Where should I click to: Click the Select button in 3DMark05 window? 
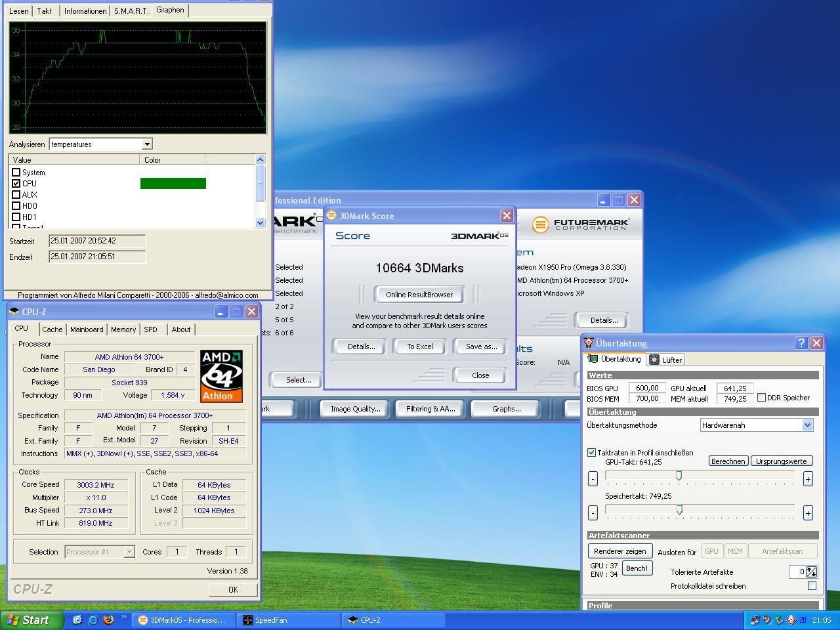pyautogui.click(x=299, y=380)
